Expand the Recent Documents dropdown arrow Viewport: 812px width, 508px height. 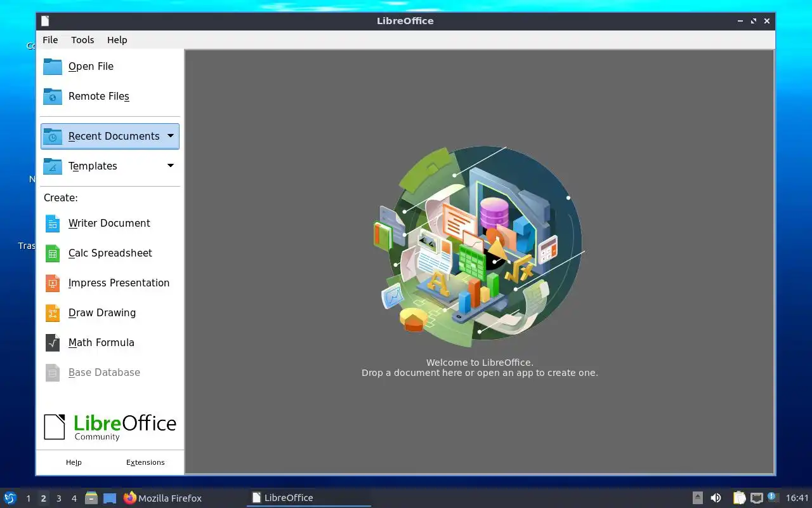point(170,136)
